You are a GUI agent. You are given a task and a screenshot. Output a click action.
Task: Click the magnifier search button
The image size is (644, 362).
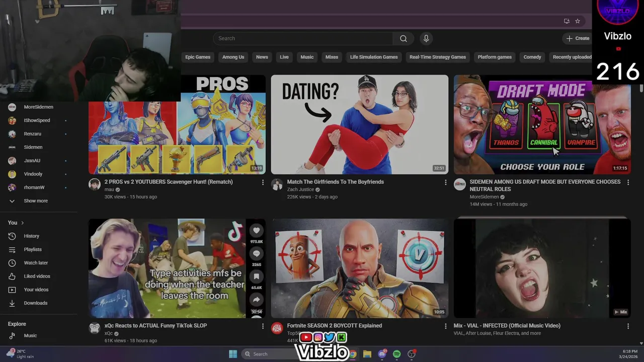click(x=403, y=39)
